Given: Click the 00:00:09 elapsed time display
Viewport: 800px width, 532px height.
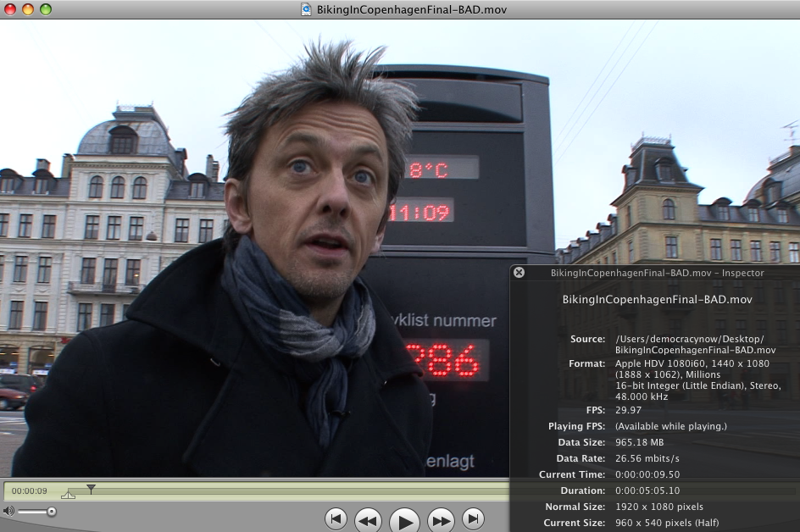Looking at the screenshot, I should point(29,490).
